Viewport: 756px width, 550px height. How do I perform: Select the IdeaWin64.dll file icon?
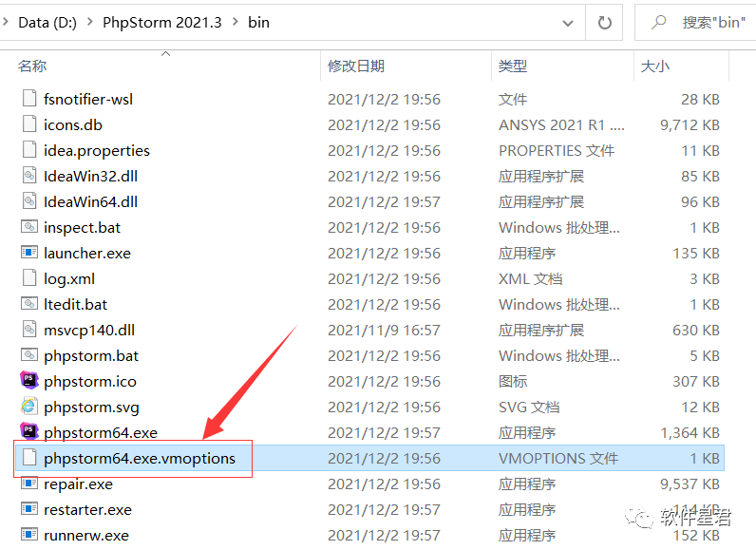tap(29, 200)
